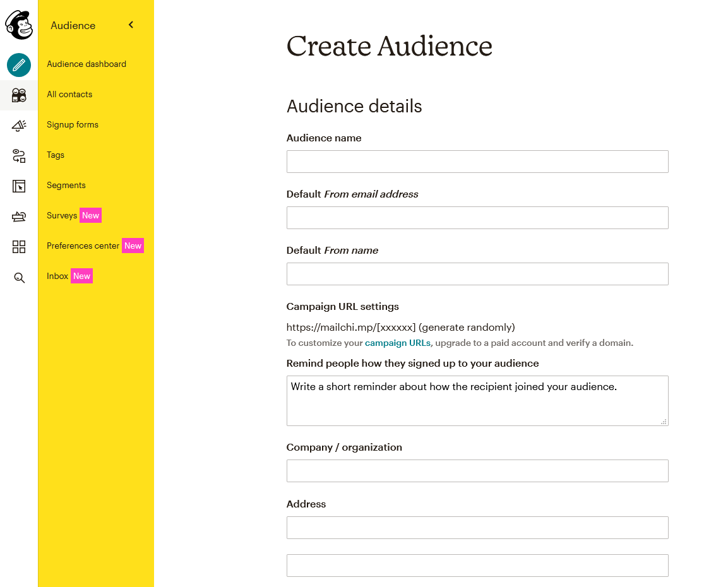Open All contacts

point(69,94)
